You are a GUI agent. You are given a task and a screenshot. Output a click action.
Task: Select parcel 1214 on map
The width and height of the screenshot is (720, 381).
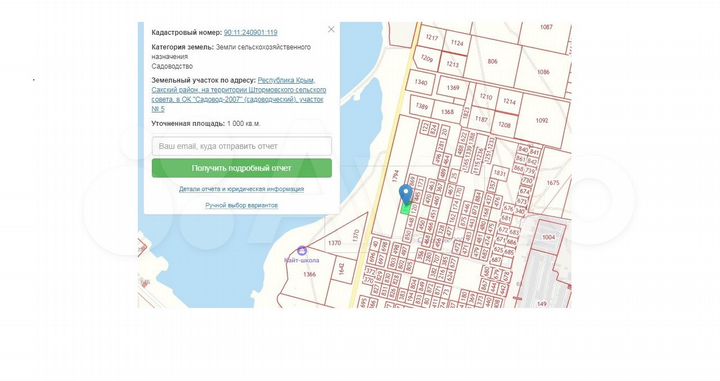coord(509,101)
